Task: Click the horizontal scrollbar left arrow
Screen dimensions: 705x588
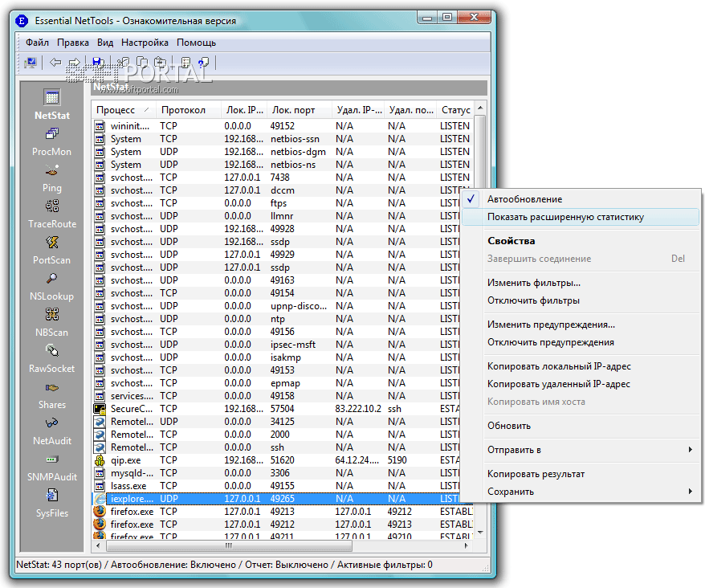Action: point(99,545)
